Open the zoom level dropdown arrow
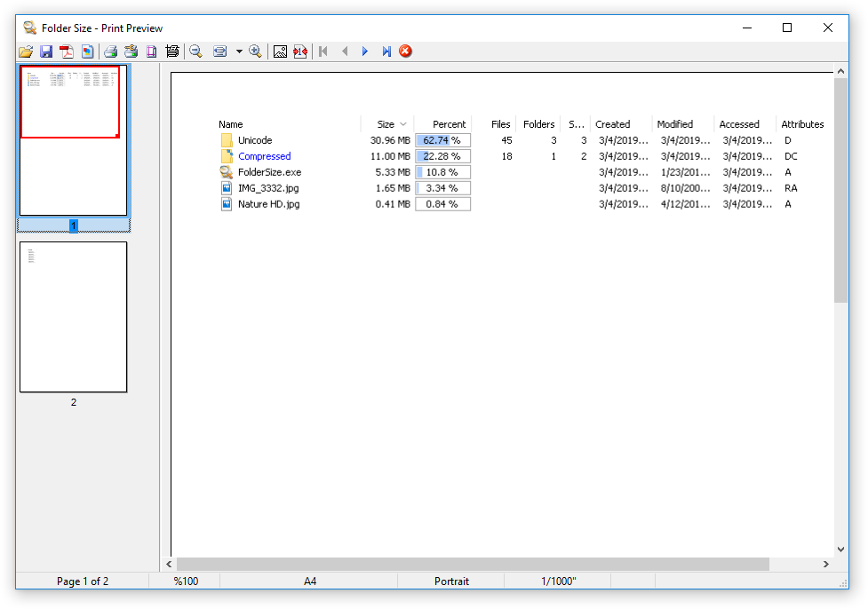This screenshot has width=868, height=609. (x=239, y=51)
